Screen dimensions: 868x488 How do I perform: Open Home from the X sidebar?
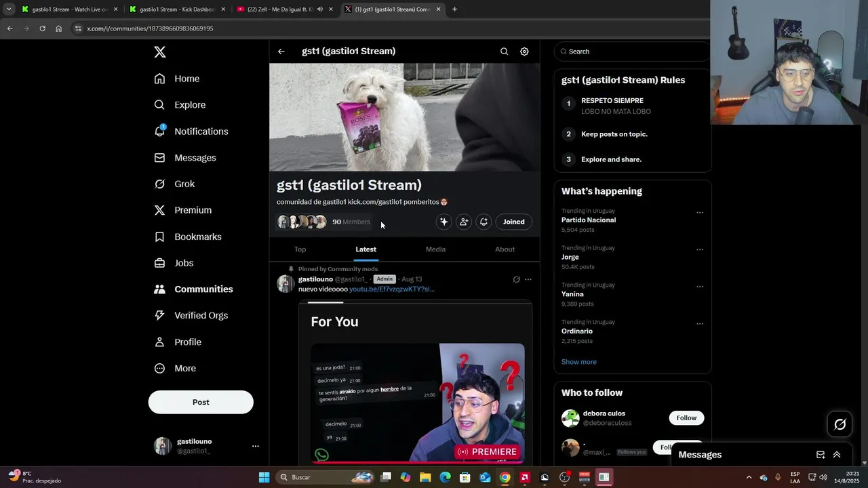(x=177, y=79)
